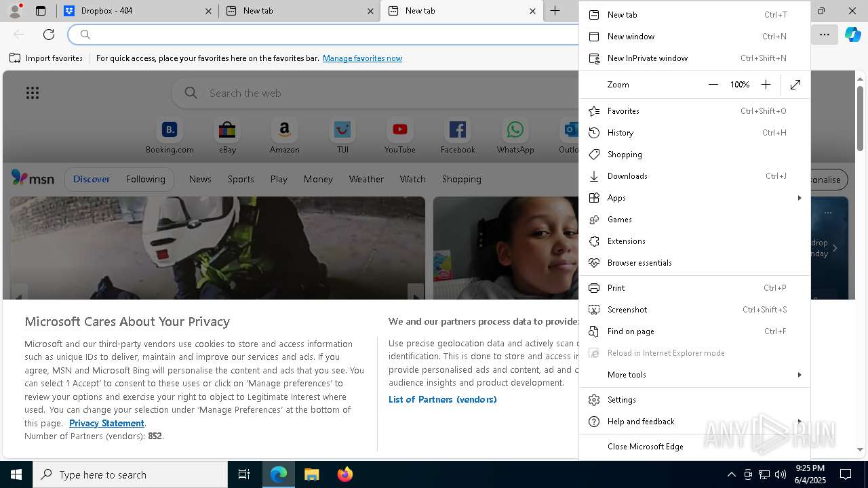This screenshot has height=488, width=868.
Task: Open the eBay quick link
Action: pos(227,136)
